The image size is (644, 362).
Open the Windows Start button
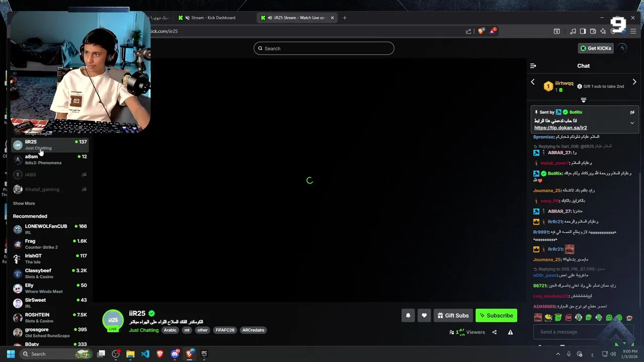point(11,354)
